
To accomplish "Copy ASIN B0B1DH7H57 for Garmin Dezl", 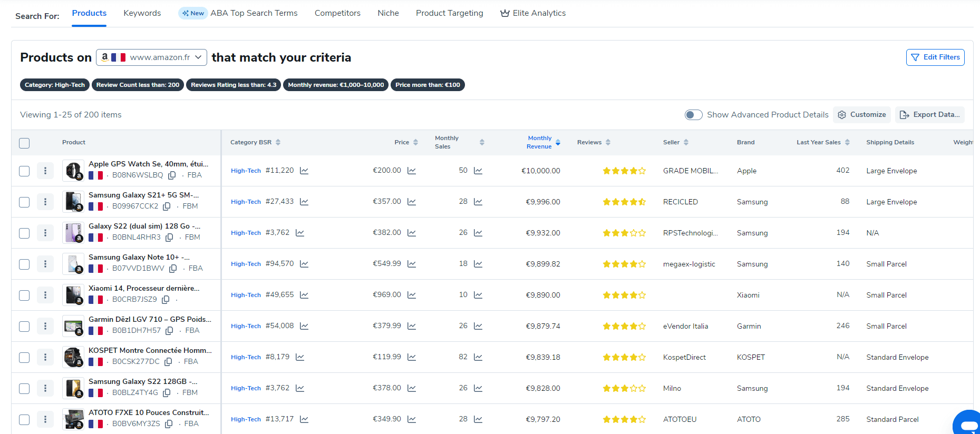I will [x=169, y=331].
